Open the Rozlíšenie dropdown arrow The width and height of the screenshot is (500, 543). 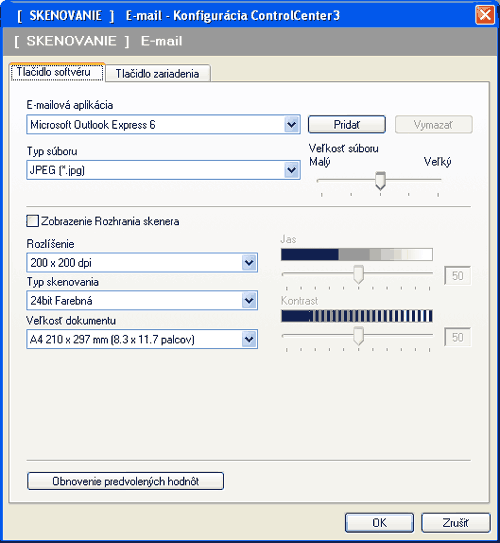(249, 263)
